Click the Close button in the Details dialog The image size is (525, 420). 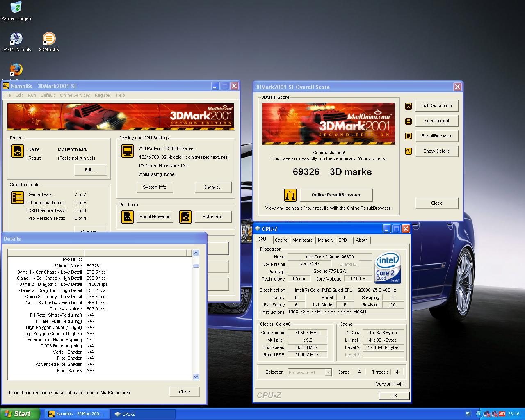click(185, 392)
